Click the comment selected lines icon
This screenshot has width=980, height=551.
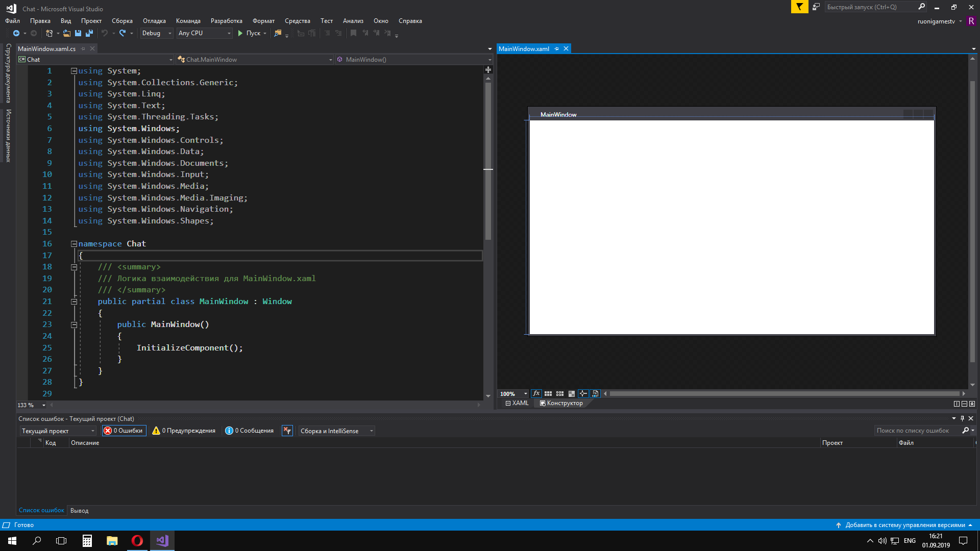(327, 33)
